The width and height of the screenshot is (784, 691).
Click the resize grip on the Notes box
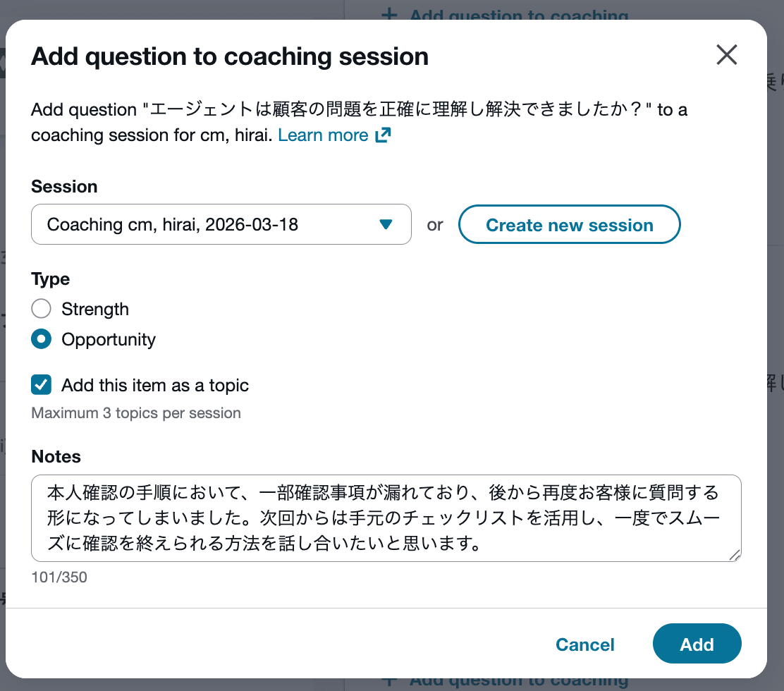point(734,555)
